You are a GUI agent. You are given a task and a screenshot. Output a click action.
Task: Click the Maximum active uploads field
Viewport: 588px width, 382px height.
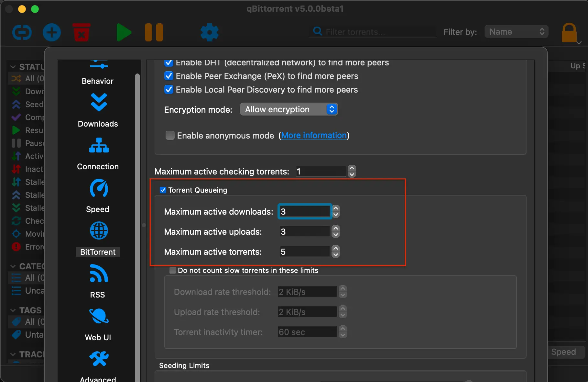tap(305, 232)
